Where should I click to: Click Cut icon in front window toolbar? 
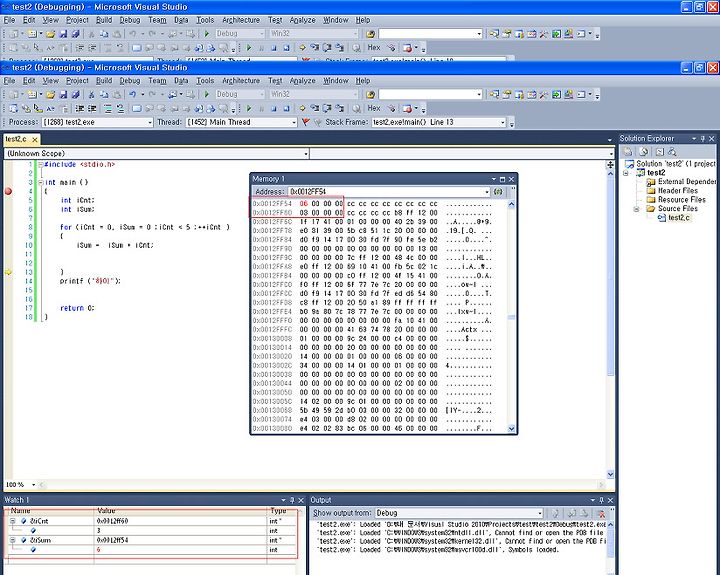coord(91,95)
